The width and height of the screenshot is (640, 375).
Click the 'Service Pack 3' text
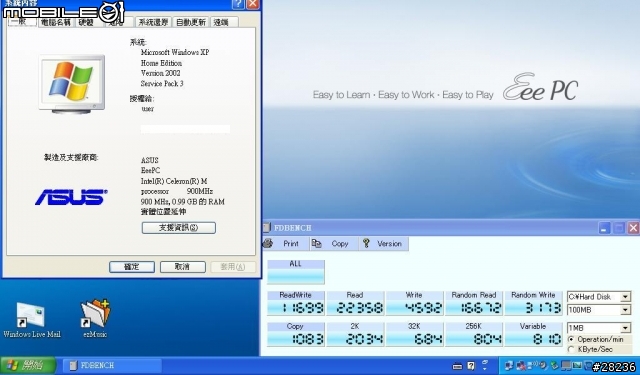(x=162, y=84)
